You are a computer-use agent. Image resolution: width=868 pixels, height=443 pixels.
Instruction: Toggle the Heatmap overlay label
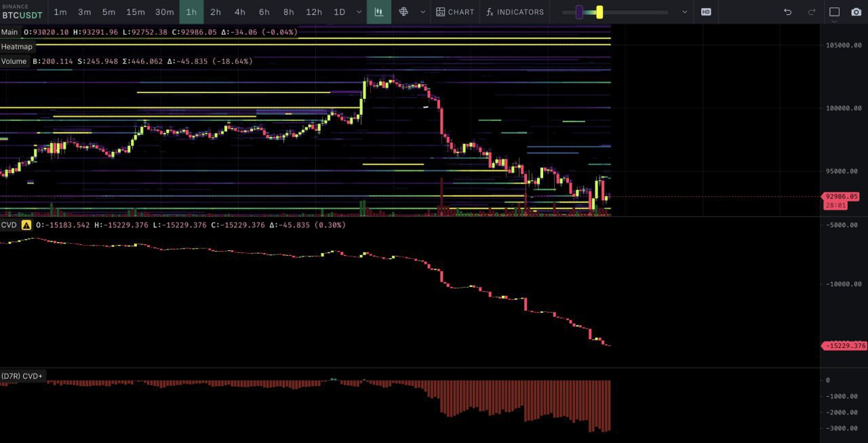click(x=17, y=46)
